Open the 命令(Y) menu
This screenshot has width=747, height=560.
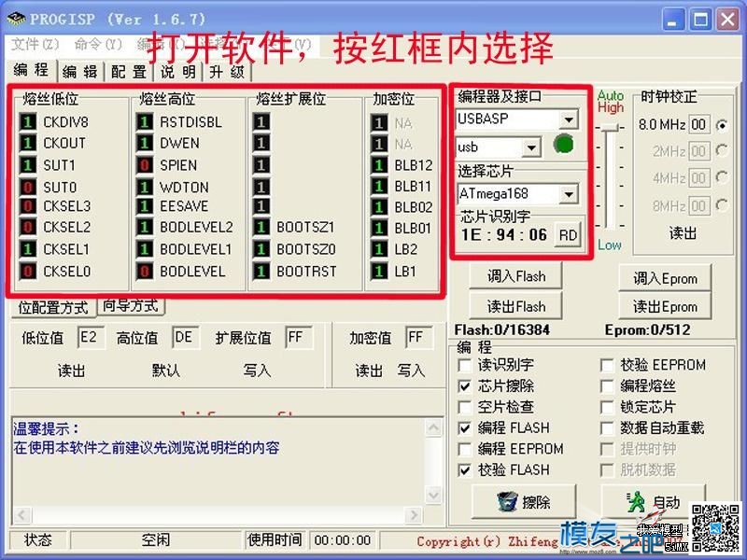pyautogui.click(x=98, y=44)
